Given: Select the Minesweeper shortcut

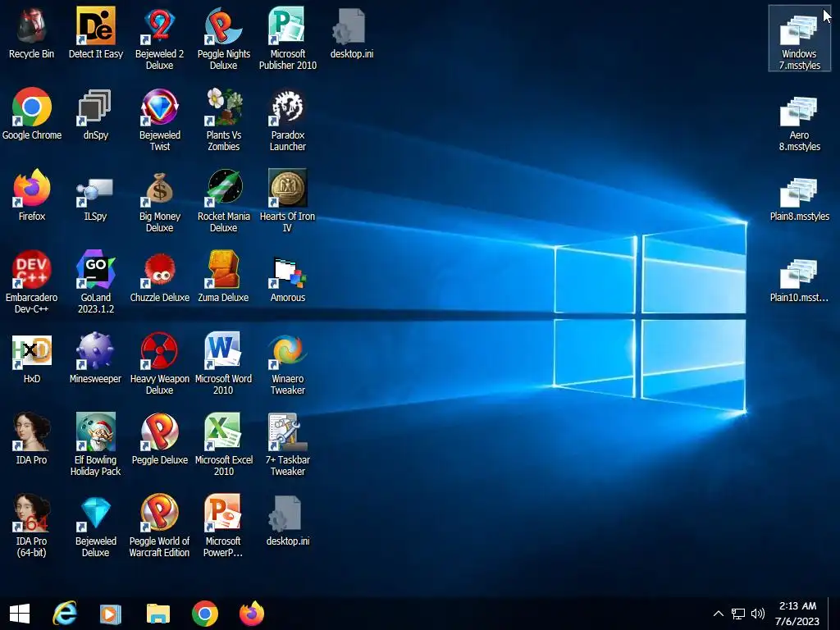Looking at the screenshot, I should tap(95, 358).
